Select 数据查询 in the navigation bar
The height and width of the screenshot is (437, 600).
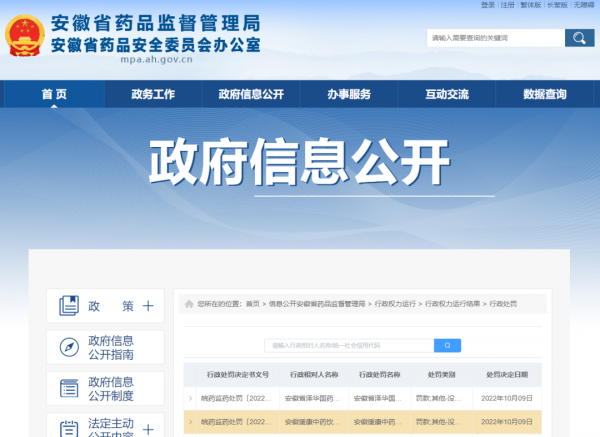[x=544, y=95]
